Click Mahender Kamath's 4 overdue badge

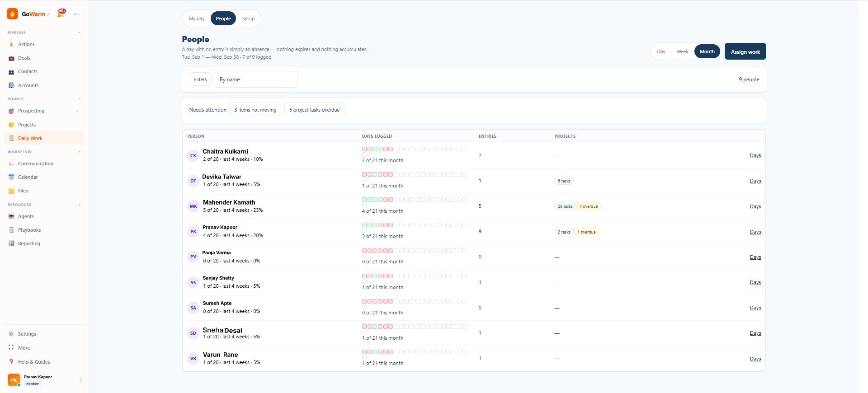588,206
